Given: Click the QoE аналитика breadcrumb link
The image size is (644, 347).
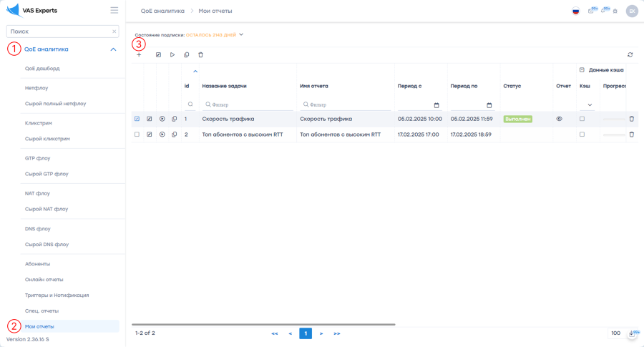Looking at the screenshot, I should pos(162,11).
